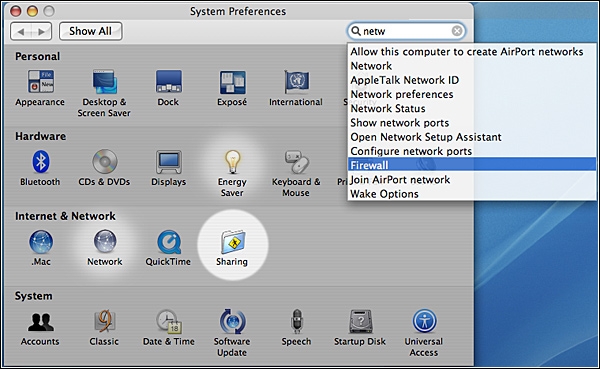
Task: Select 'Allow this computer to create AirPort networks'
Action: 471,52
